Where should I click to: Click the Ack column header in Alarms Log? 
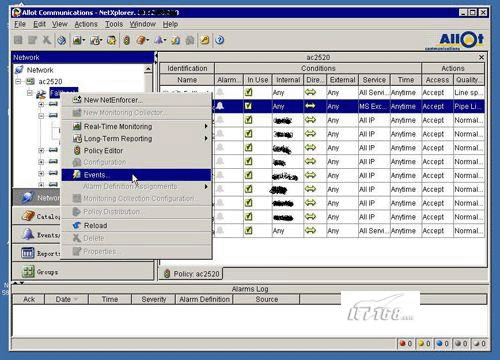tap(29, 300)
